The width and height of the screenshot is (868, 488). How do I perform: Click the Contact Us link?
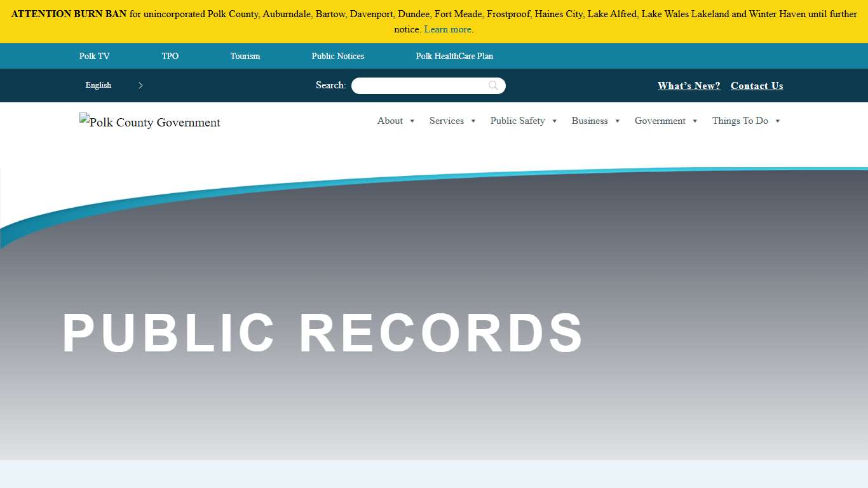[757, 85]
